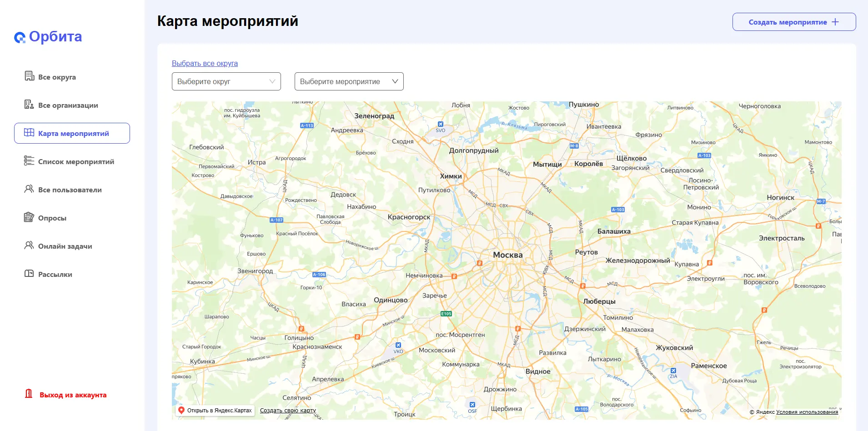Click the person icon beside Онлайн задачи
Image resolution: width=868 pixels, height=431 pixels.
29,245
